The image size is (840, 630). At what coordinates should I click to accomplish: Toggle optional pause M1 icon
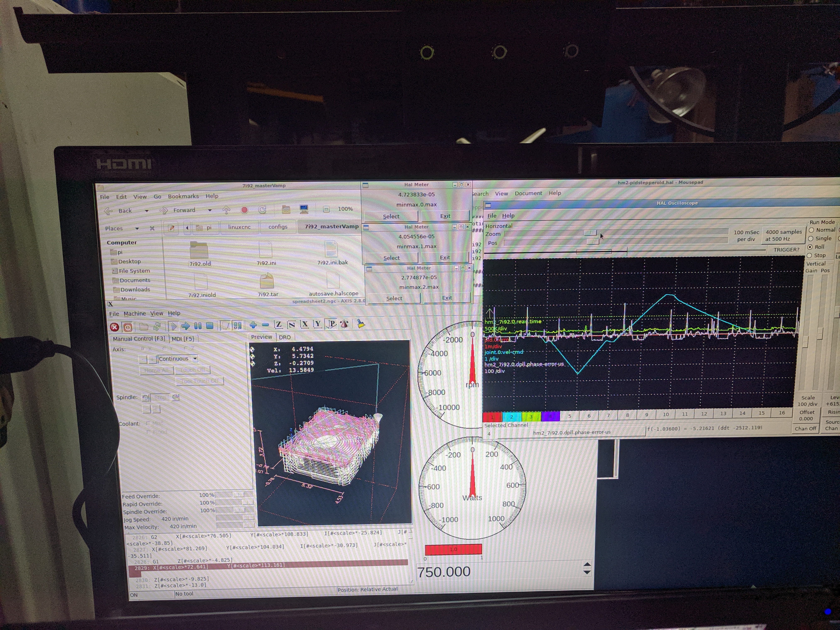(x=238, y=325)
